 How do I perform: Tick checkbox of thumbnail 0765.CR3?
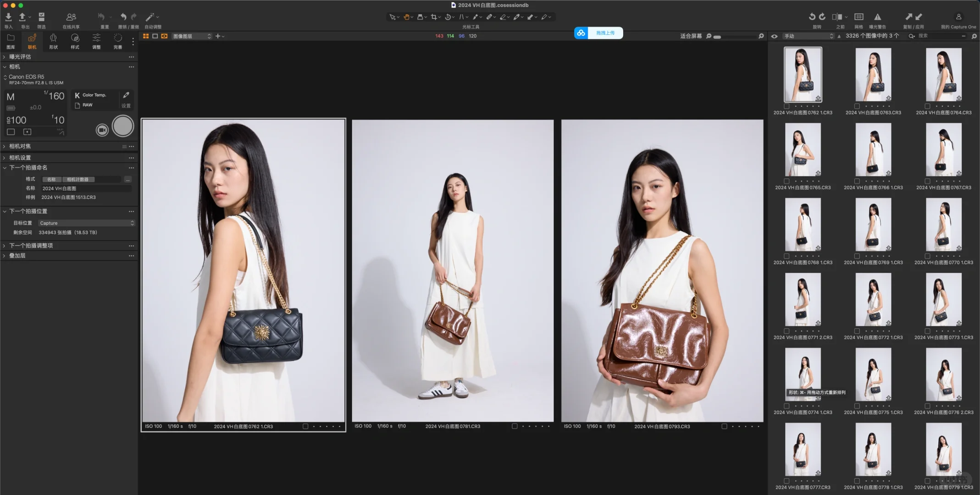(787, 181)
